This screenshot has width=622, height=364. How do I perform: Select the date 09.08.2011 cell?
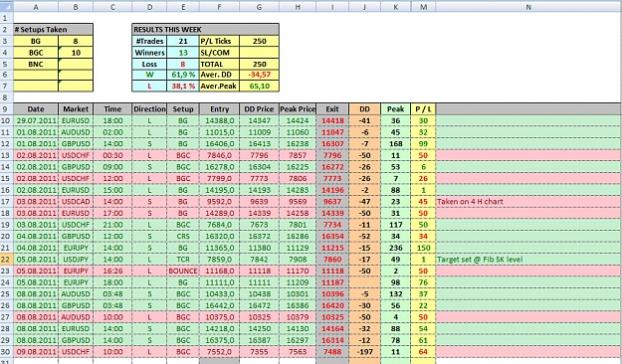tap(36, 352)
